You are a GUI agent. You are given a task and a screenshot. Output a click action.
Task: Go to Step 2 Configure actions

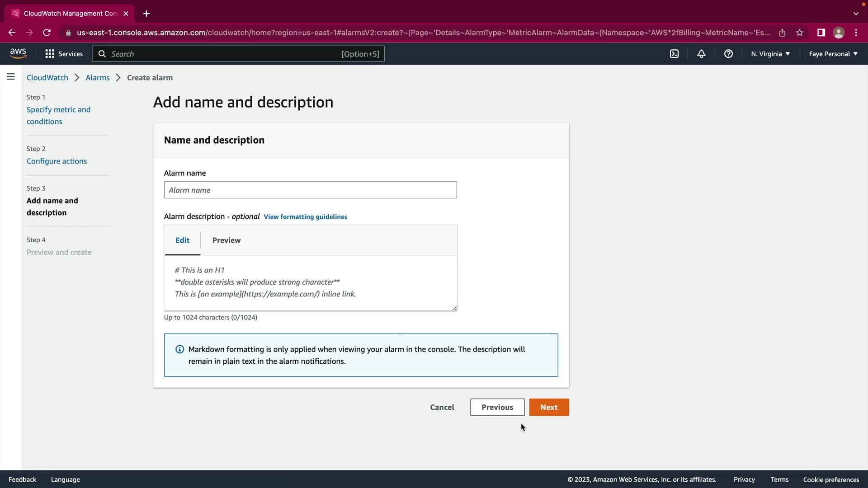(57, 161)
